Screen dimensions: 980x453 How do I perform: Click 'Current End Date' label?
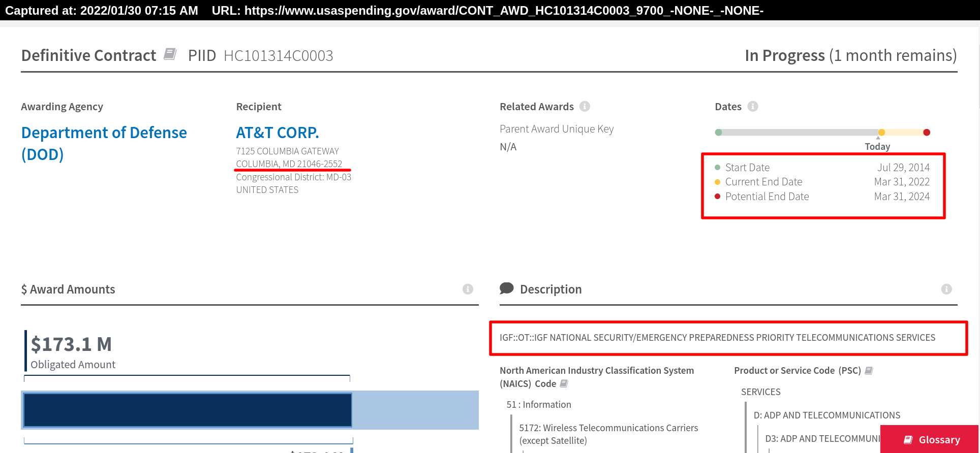pos(763,182)
